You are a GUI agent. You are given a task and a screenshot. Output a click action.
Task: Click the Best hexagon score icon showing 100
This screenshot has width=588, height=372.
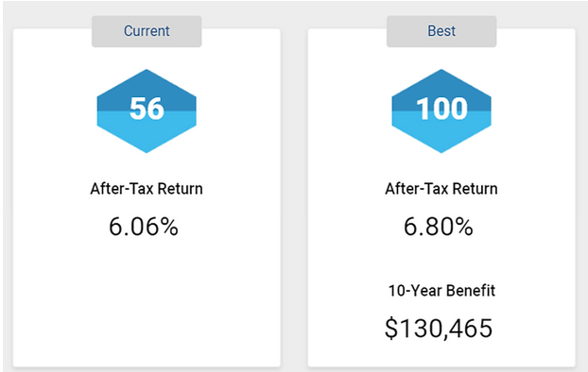tap(441, 110)
